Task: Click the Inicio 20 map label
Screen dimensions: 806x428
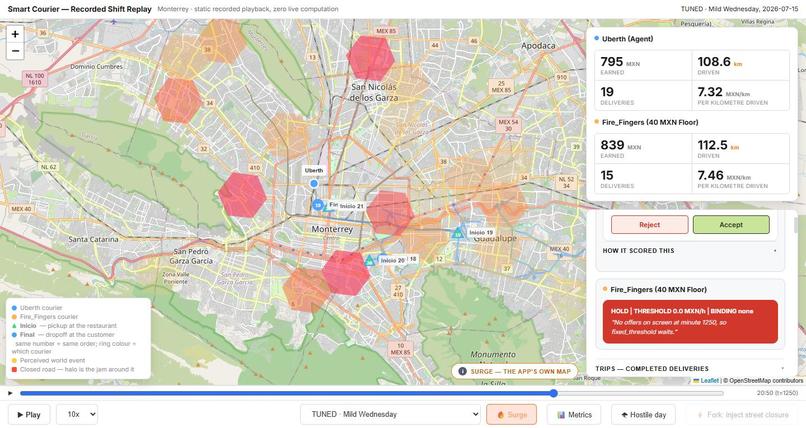Action: [x=392, y=260]
